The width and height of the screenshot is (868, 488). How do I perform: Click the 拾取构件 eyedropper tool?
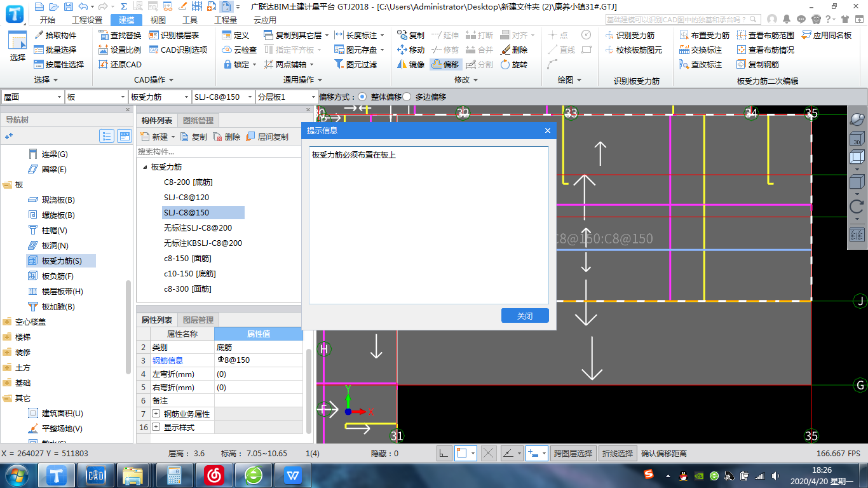coord(55,36)
